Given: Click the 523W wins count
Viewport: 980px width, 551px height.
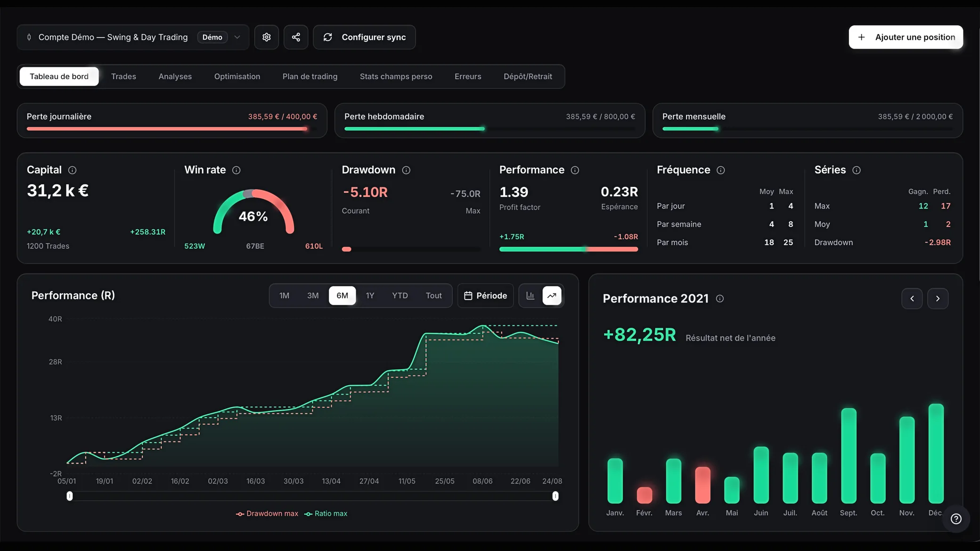Looking at the screenshot, I should (195, 246).
